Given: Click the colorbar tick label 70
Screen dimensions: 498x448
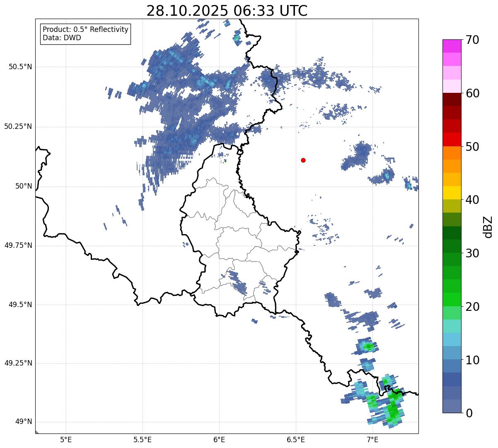Looking at the screenshot, I should click(472, 40).
